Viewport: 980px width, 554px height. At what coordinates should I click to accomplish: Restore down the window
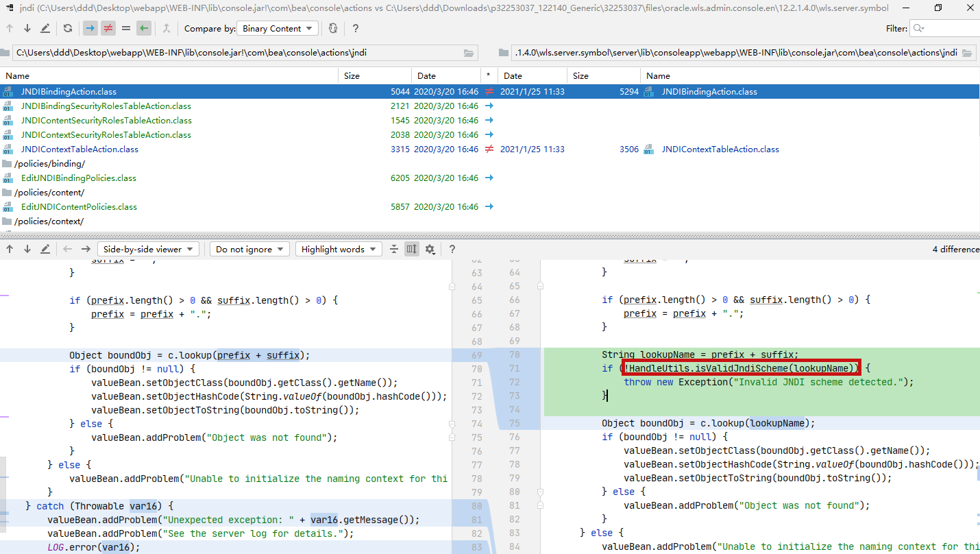938,8
